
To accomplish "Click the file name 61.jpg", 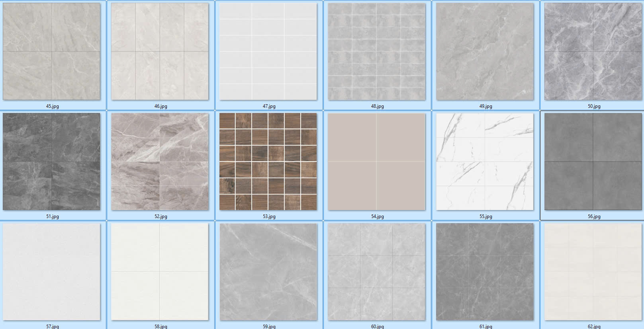I will click(x=486, y=326).
